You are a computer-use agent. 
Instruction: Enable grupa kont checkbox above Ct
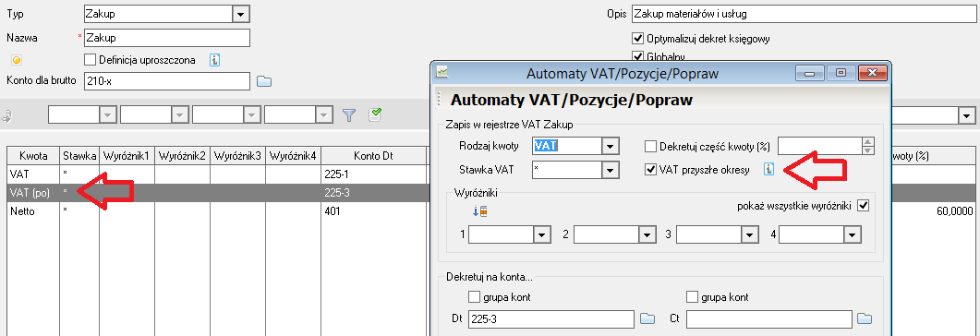tap(692, 296)
